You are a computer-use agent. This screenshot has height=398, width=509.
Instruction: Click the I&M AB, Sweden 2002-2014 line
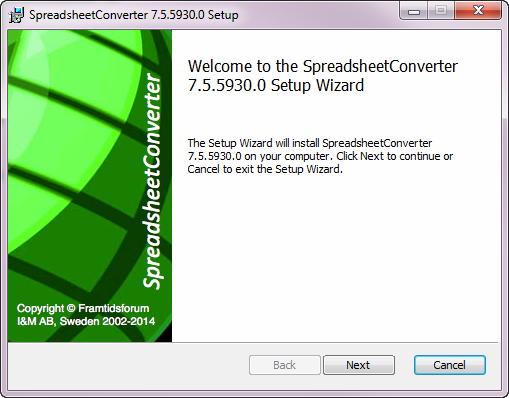(x=86, y=321)
